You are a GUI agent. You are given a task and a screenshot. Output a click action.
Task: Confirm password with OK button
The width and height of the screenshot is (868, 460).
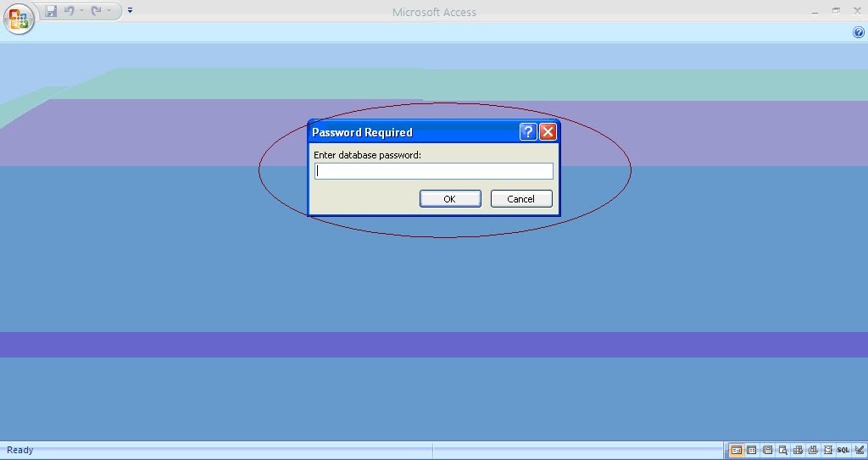(x=450, y=199)
